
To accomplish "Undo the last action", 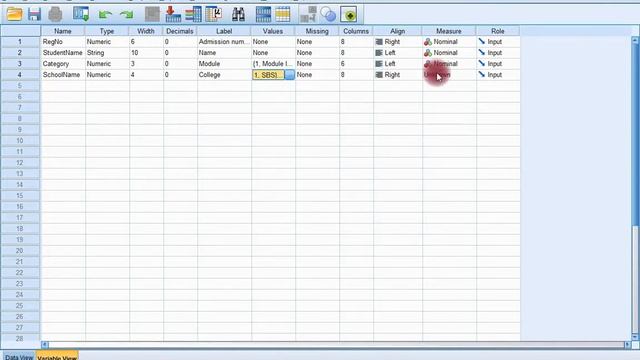I will [105, 15].
